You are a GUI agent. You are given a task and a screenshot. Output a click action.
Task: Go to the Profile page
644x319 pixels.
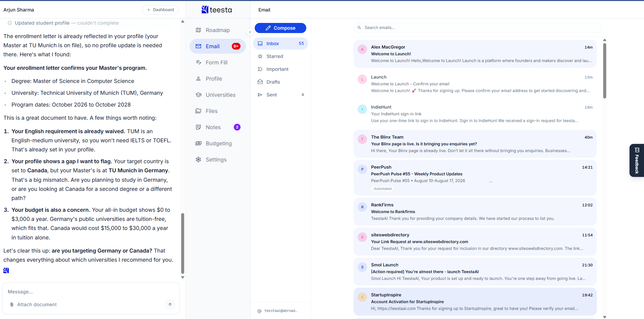point(218,79)
